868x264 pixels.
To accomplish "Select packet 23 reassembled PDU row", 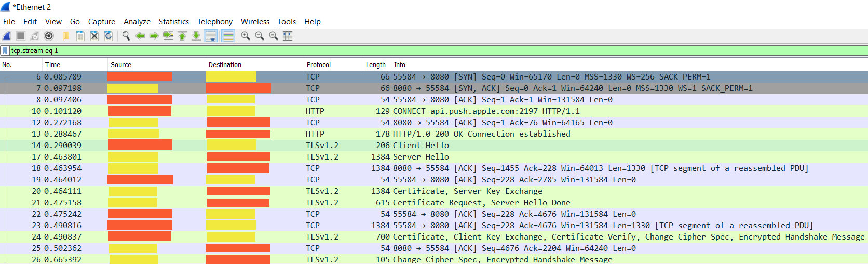I will click(434, 226).
